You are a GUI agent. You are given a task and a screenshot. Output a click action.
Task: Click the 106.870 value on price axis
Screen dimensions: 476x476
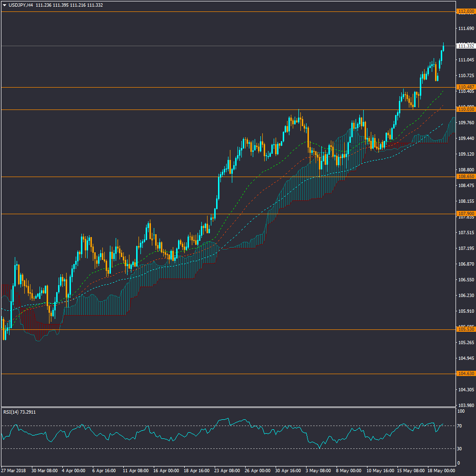pos(466,264)
